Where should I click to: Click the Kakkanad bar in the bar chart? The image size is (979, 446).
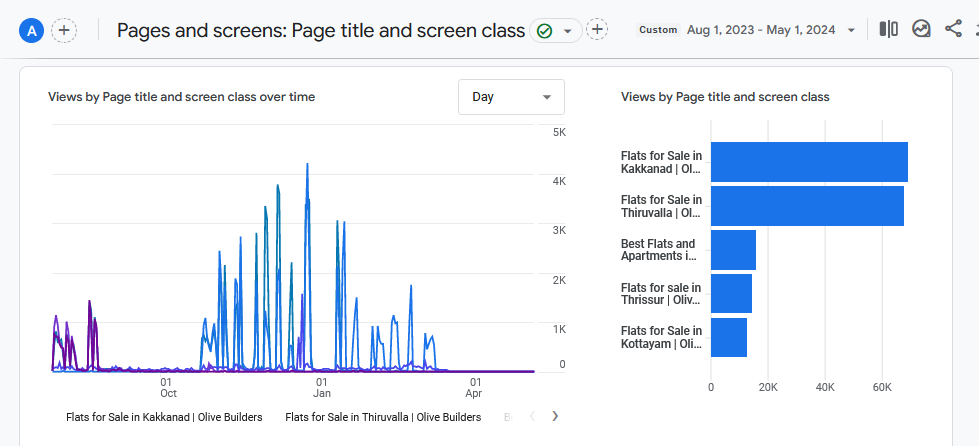point(808,162)
